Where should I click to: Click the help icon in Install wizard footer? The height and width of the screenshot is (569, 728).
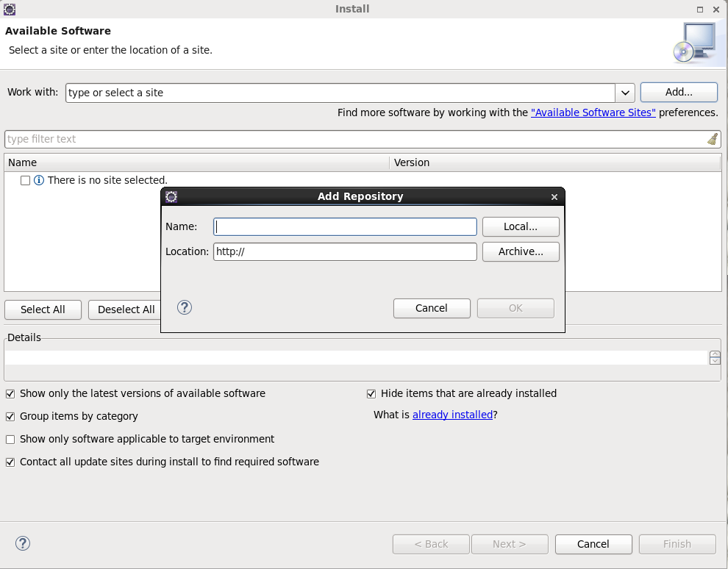pos(23,543)
